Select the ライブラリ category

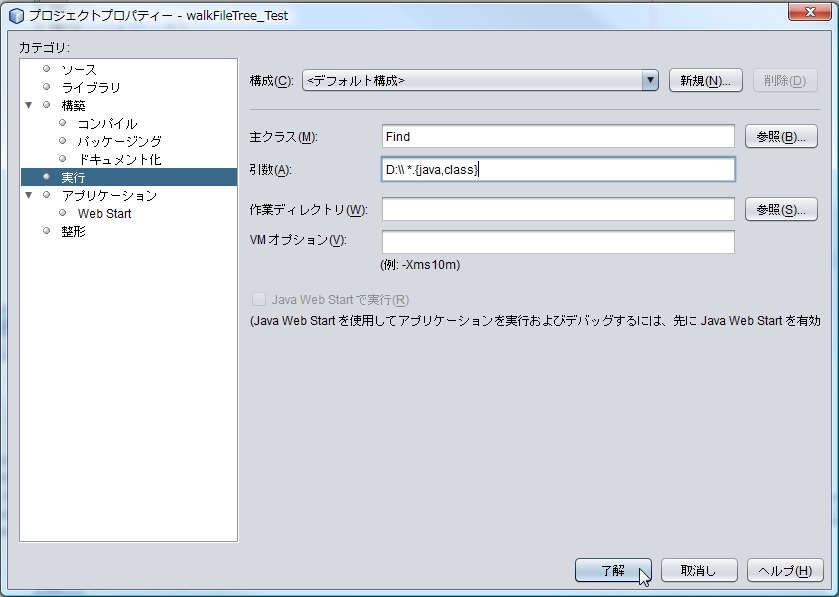pos(91,88)
